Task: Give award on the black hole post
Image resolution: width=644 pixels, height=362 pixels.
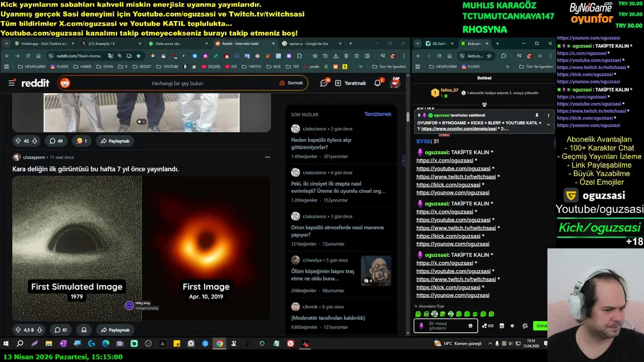Action: point(84,330)
